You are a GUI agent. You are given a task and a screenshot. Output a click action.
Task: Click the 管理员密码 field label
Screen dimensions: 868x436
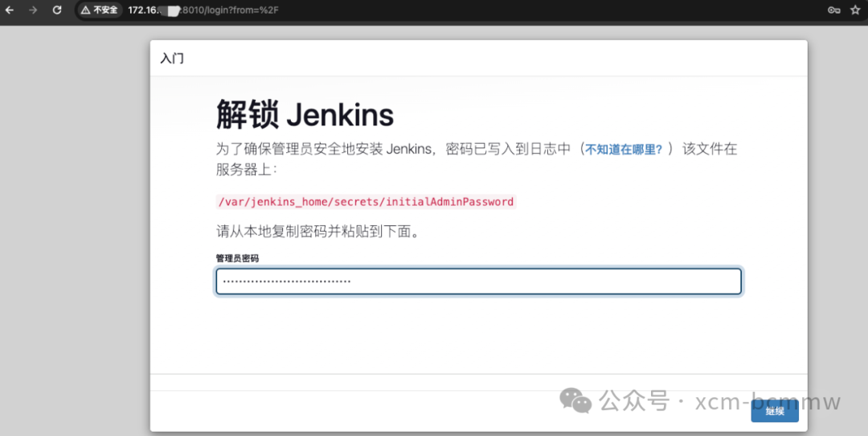237,258
